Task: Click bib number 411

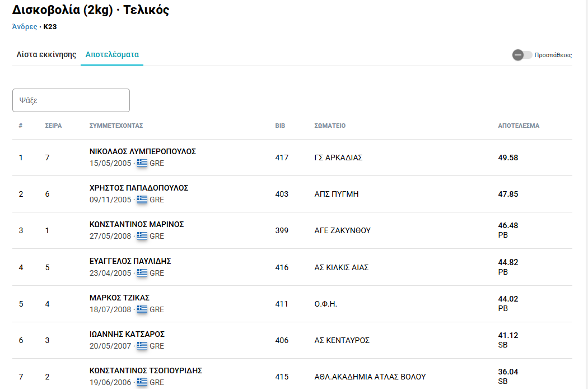Action: pos(282,304)
